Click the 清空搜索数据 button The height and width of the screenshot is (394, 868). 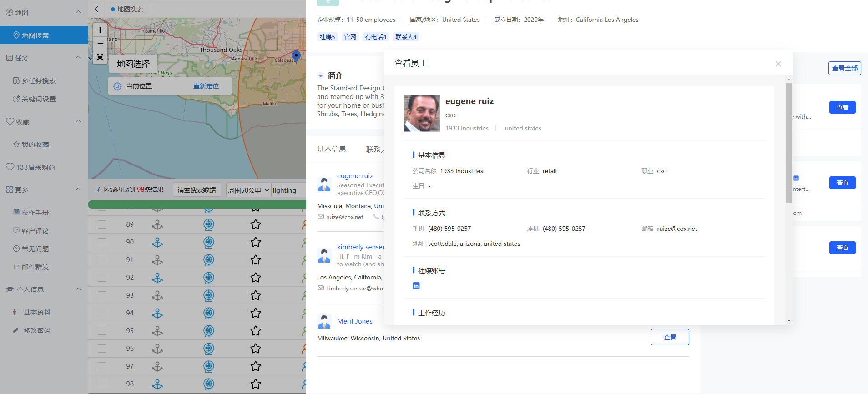[197, 190]
